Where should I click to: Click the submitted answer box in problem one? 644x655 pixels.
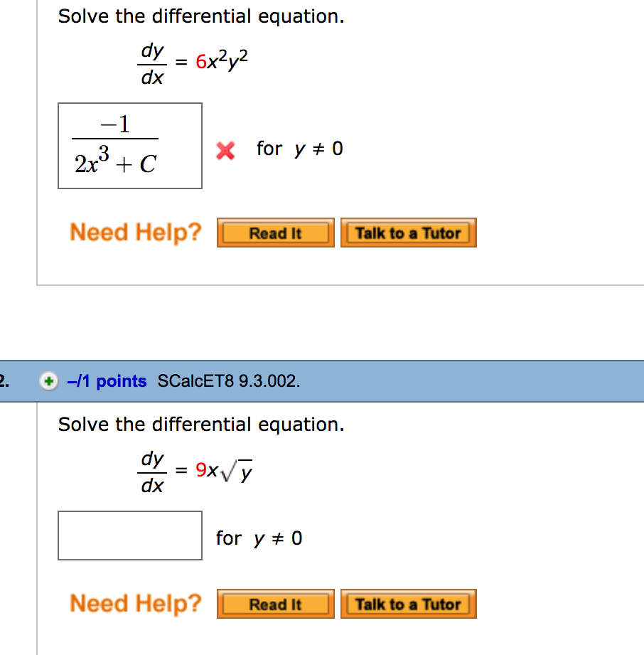[x=129, y=145]
